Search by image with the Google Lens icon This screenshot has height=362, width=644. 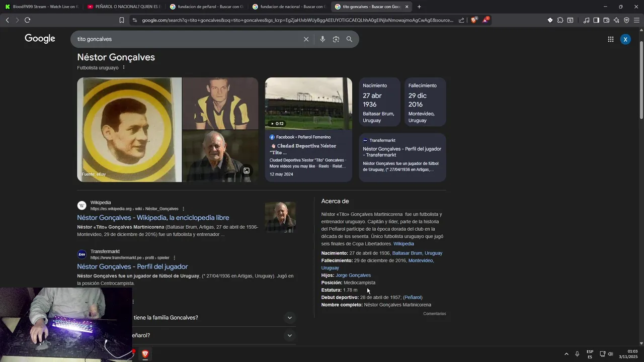tap(336, 39)
